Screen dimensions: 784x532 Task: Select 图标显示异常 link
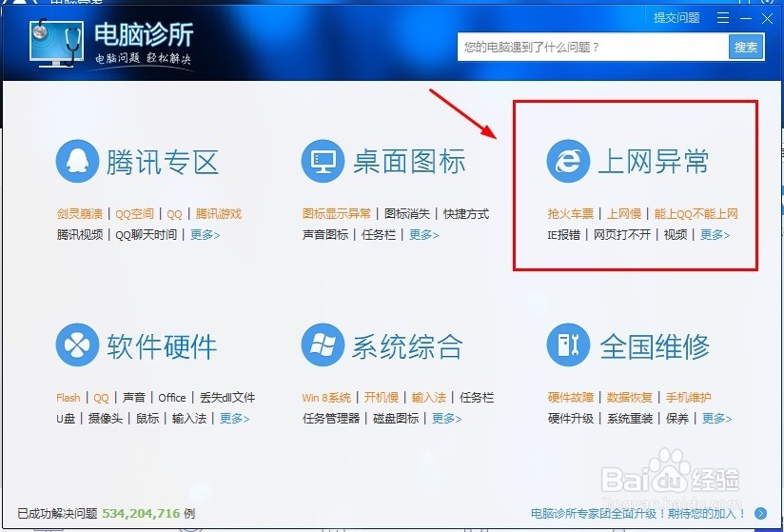(337, 214)
